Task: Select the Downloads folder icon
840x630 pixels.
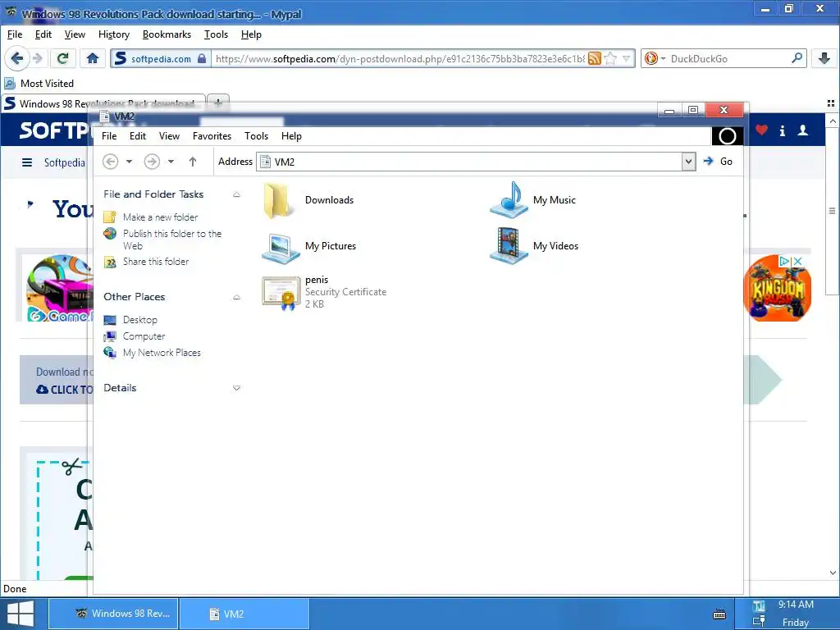Action: coord(278,200)
